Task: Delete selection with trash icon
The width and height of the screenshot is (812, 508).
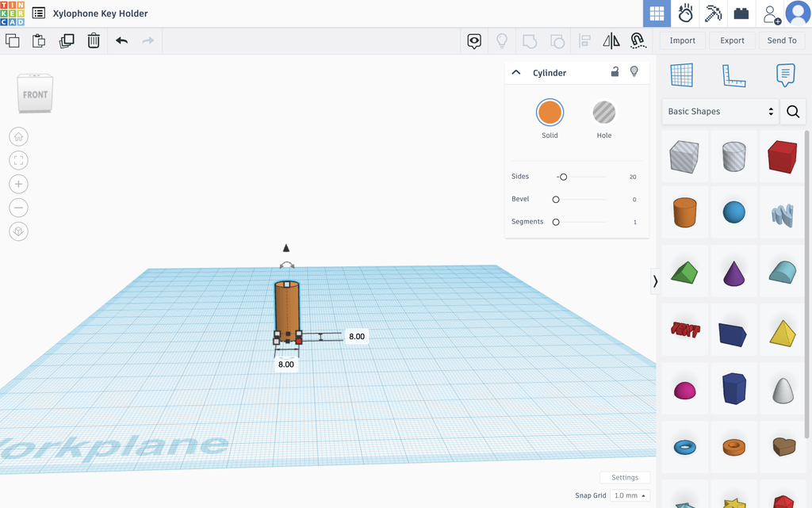Action: click(94, 40)
